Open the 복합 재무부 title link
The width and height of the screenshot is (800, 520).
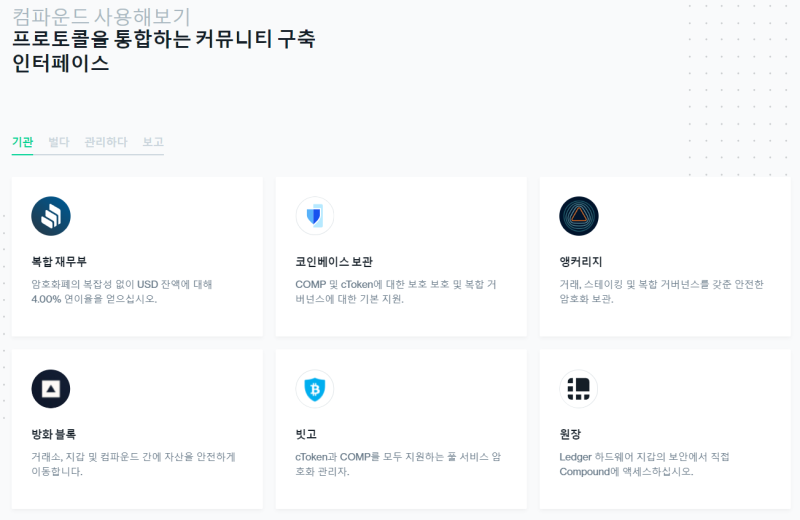coord(59,262)
